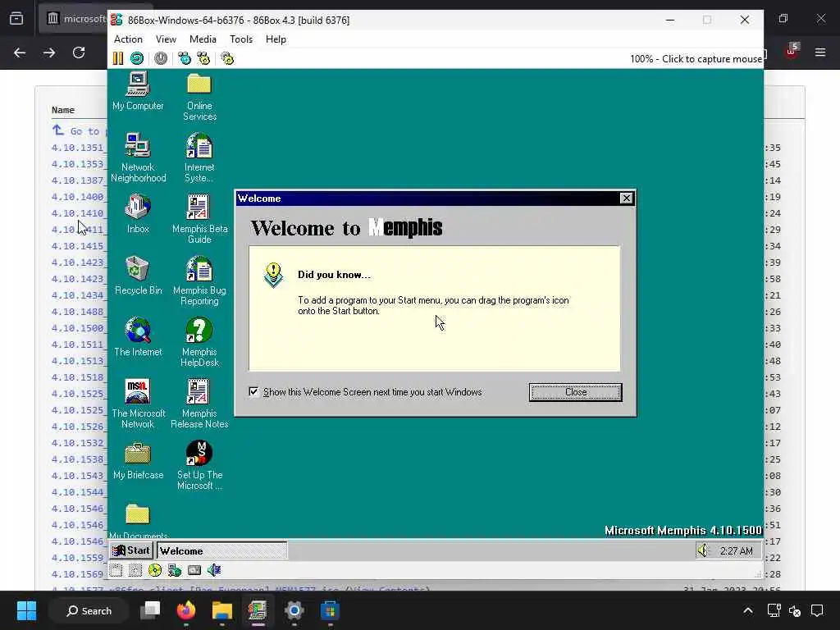The image size is (840, 630).
Task: Open 86Box Help menu
Action: click(276, 39)
